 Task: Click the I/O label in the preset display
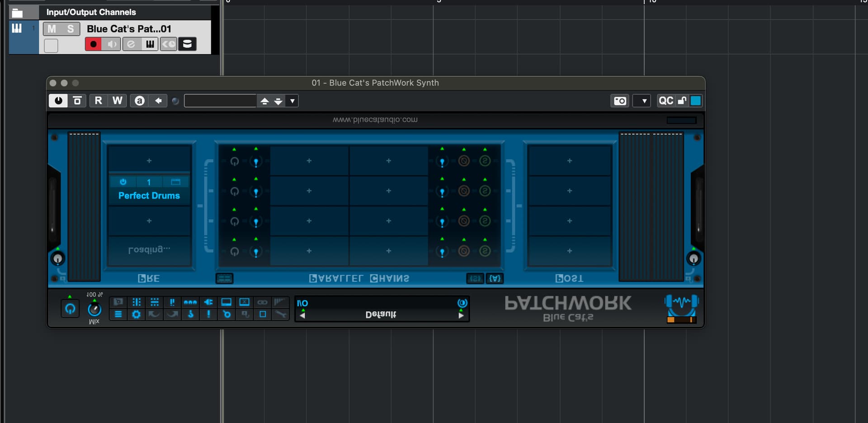click(302, 303)
